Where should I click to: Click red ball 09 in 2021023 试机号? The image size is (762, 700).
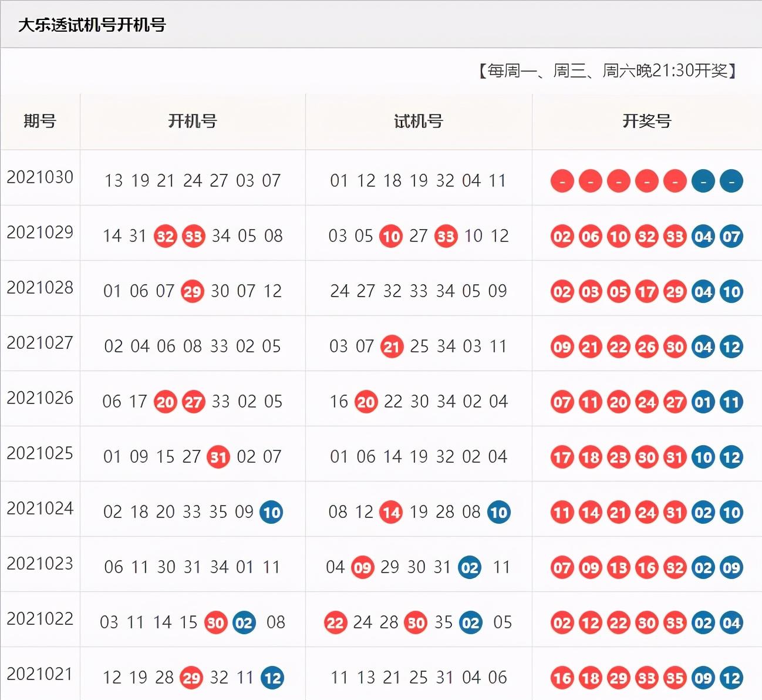(363, 568)
